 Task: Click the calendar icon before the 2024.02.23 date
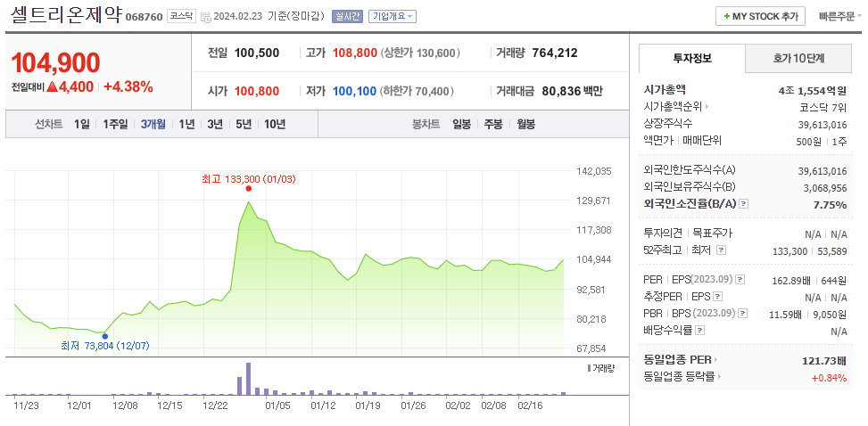[x=205, y=17]
